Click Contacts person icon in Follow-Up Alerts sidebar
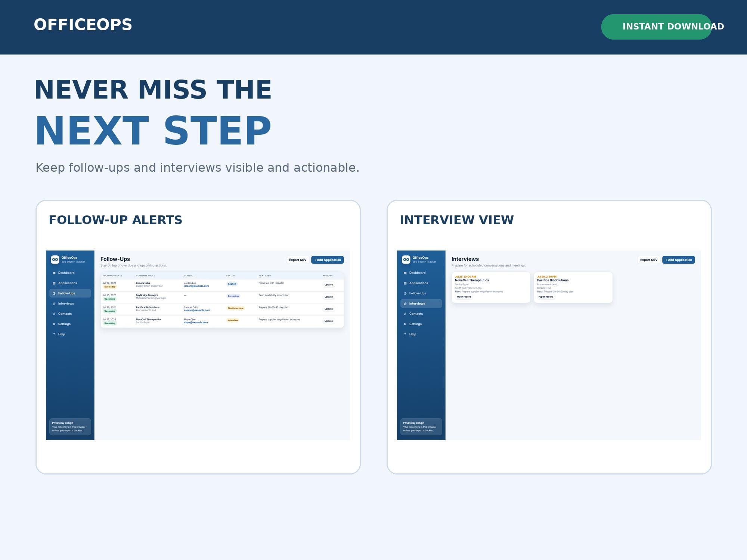 coord(54,314)
